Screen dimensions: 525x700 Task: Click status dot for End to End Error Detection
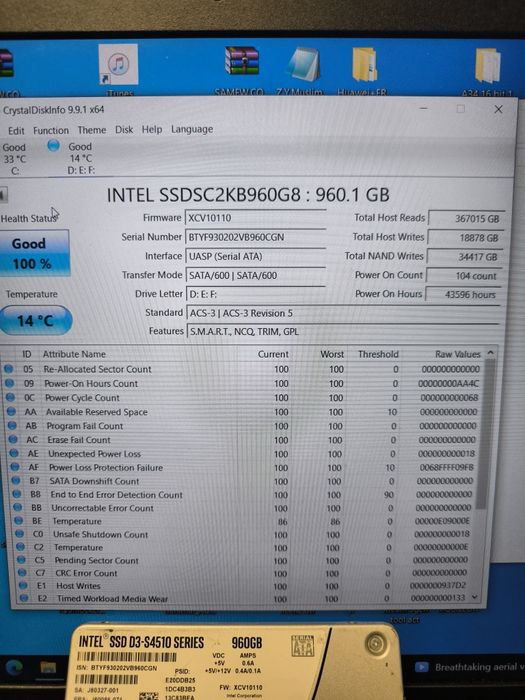pyautogui.click(x=17, y=494)
